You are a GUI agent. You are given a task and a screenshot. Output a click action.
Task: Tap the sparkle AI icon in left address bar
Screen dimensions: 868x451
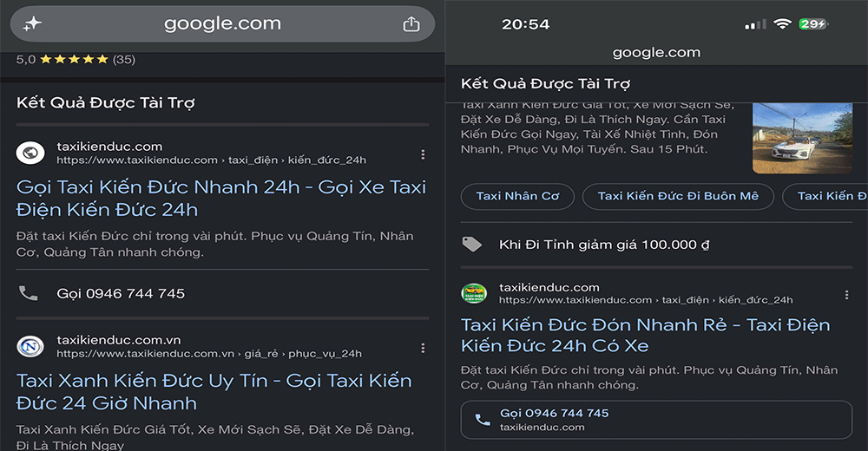(32, 23)
